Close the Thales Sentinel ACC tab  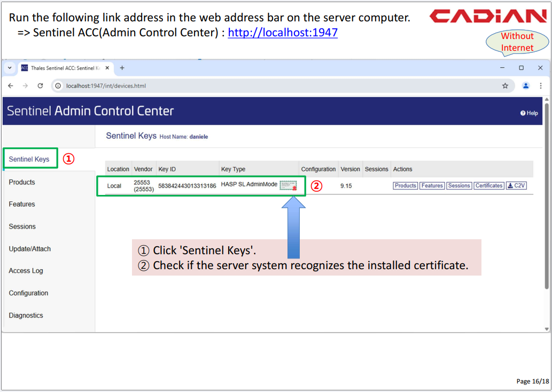click(107, 68)
